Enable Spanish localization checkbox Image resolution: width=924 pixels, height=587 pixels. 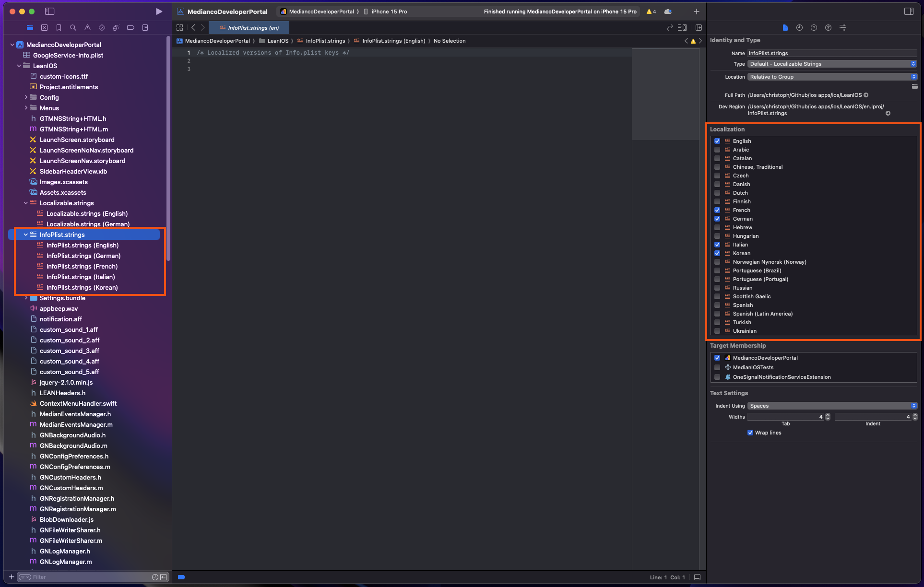[717, 305]
